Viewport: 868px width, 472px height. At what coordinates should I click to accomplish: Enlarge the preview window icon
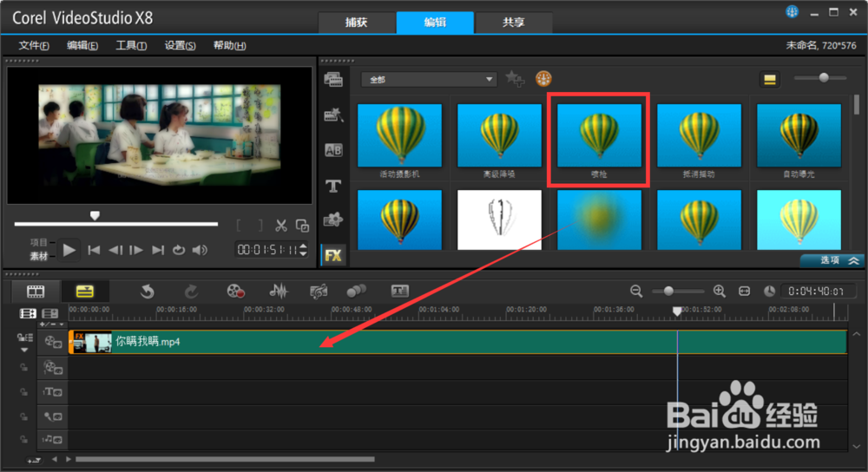pos(302,226)
